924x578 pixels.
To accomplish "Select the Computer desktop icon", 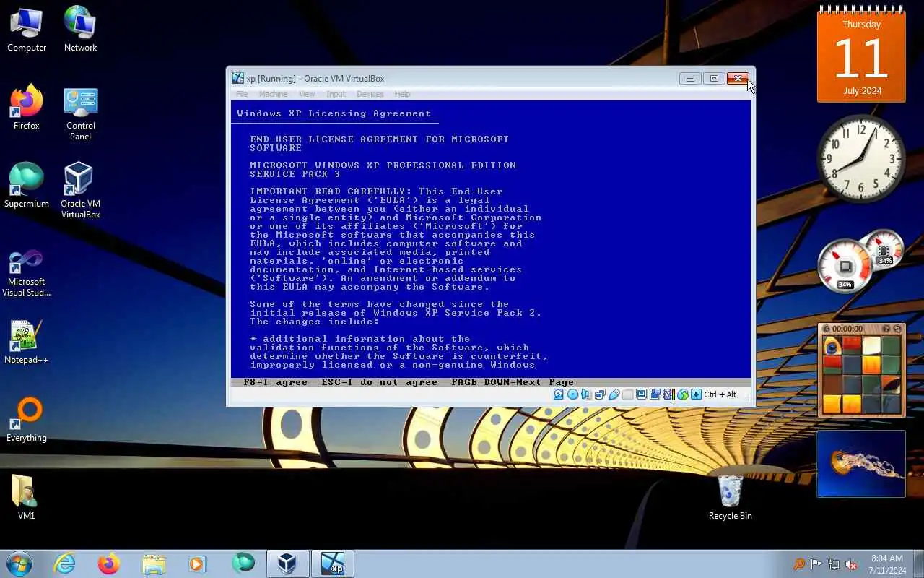I will 27,30.
